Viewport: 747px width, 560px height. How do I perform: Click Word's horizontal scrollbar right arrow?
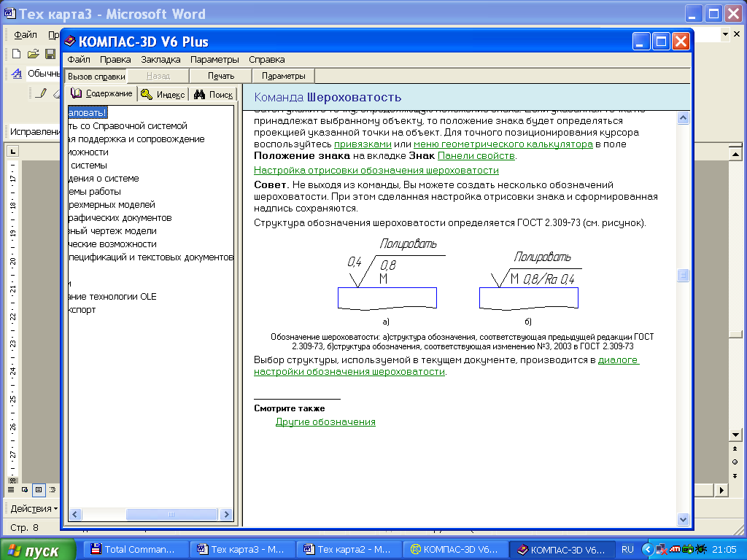(x=723, y=489)
